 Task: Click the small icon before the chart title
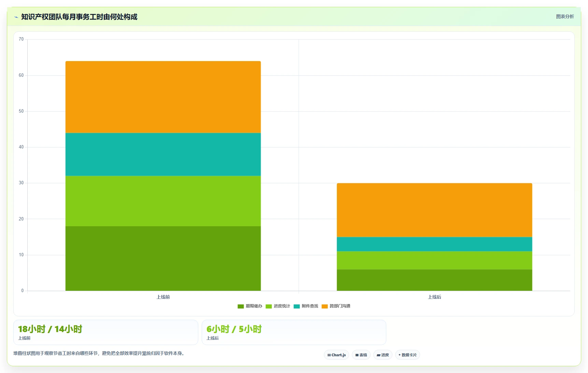pyautogui.click(x=16, y=17)
